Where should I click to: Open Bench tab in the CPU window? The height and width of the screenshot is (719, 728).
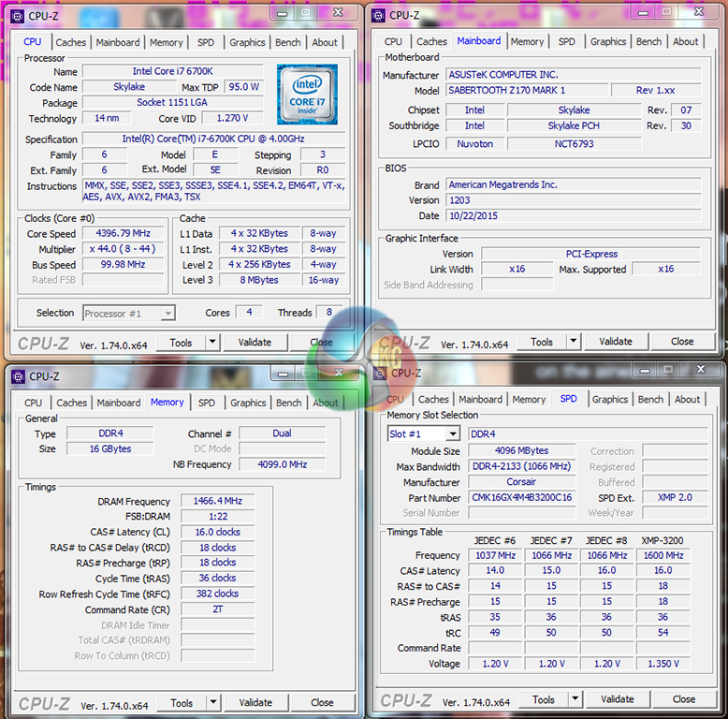click(288, 42)
